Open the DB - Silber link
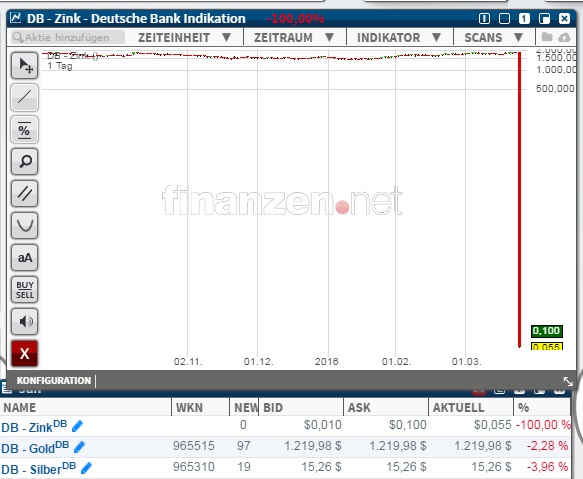 click(39, 468)
